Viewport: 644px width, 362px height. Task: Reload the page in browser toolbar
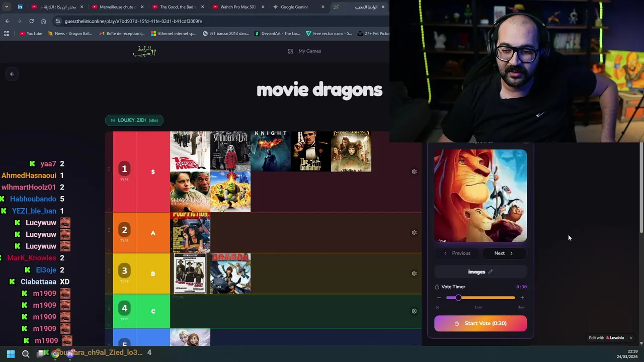tap(31, 21)
